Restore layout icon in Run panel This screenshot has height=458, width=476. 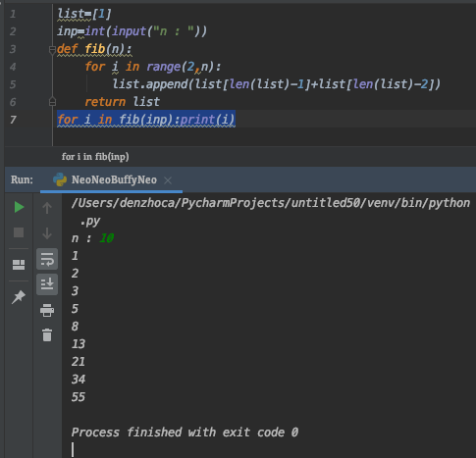tap(19, 265)
